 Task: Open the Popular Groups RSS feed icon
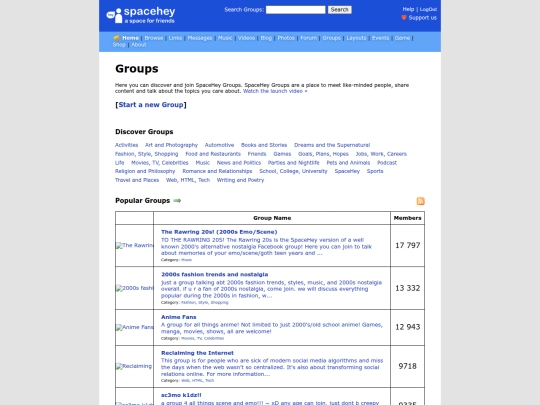pos(420,201)
